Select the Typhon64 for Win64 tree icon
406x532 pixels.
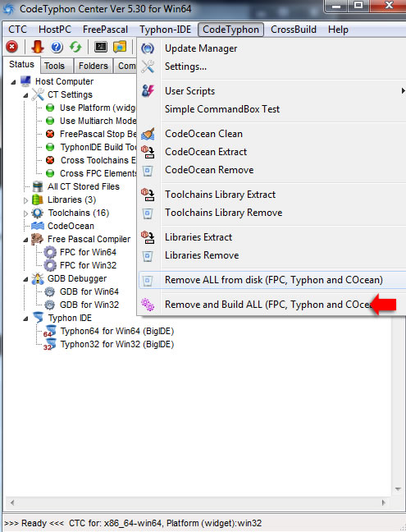click(x=49, y=331)
